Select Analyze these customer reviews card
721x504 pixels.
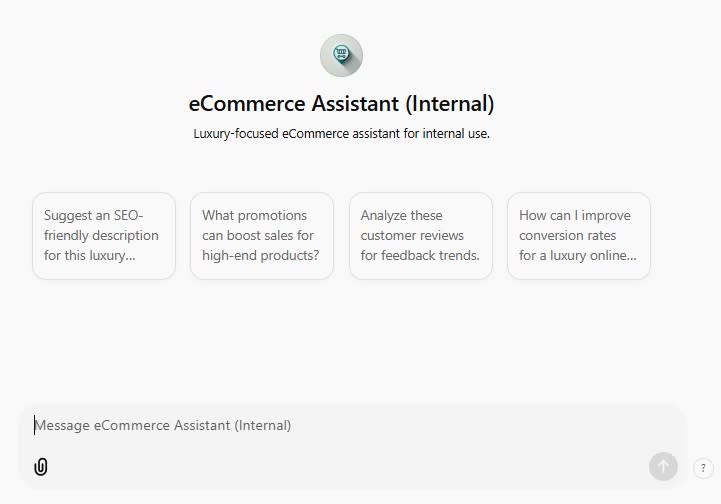421,235
